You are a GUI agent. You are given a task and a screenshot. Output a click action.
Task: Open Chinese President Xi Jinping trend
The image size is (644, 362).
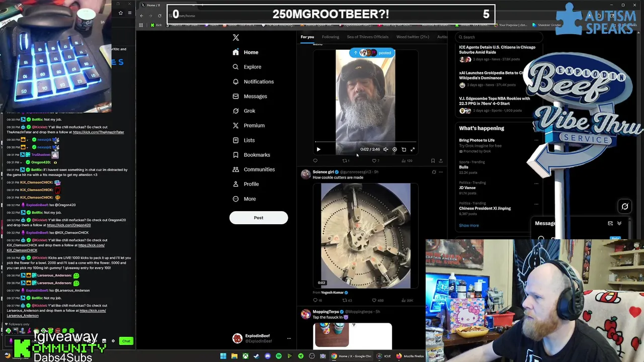[x=485, y=208]
